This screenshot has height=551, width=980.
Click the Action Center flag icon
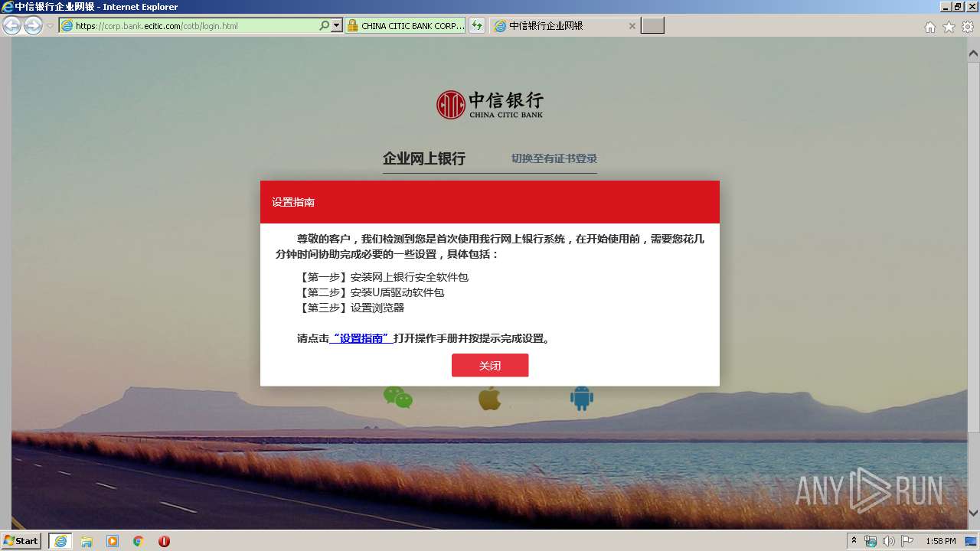point(906,541)
